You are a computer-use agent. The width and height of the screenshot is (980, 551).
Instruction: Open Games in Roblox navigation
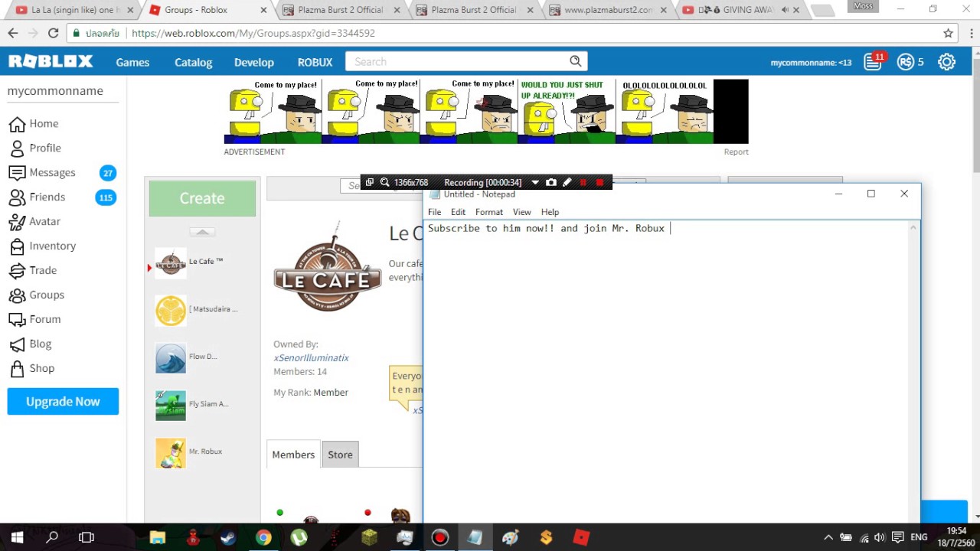[x=132, y=62]
